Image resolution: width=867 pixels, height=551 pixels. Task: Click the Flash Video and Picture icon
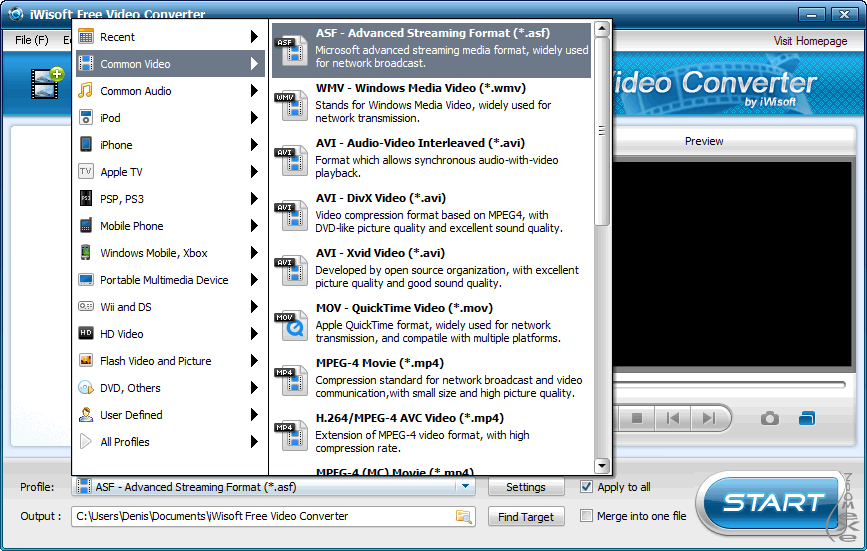(86, 360)
